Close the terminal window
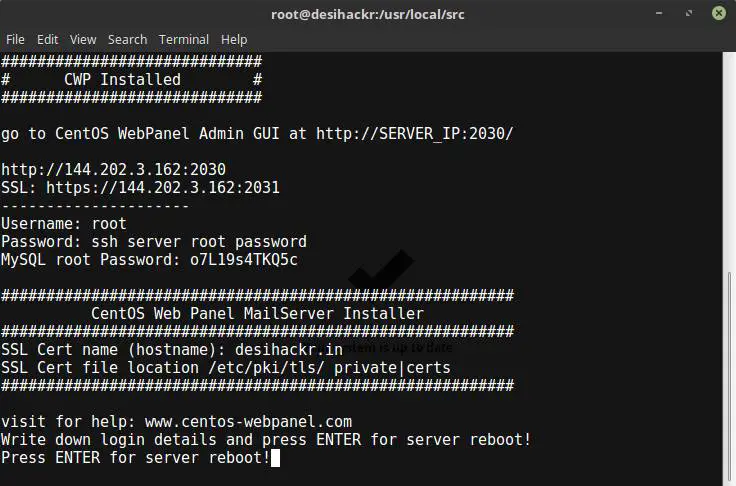Screen dimensions: 736x486 coord(718,13)
